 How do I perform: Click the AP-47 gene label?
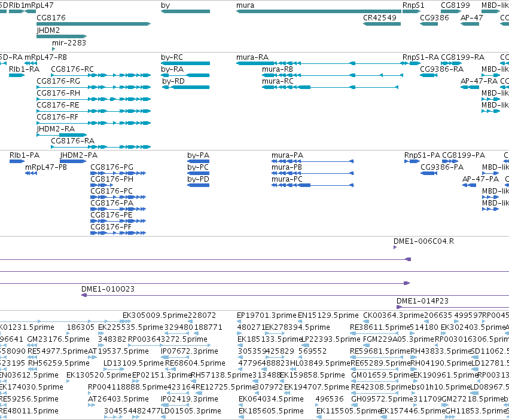472,17
